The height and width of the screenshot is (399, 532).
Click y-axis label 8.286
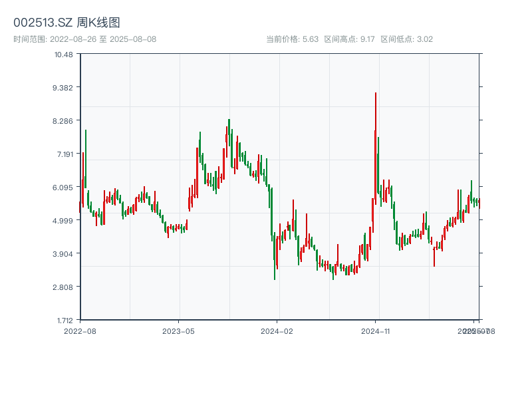pyautogui.click(x=63, y=121)
